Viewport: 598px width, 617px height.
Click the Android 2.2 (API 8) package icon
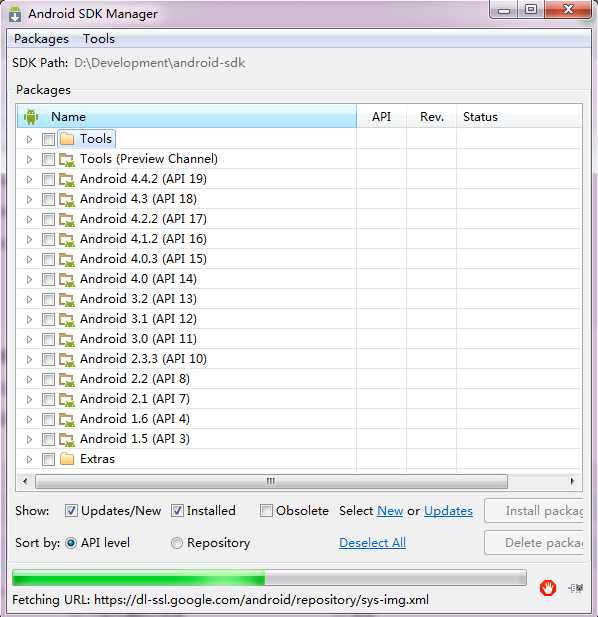click(x=67, y=379)
